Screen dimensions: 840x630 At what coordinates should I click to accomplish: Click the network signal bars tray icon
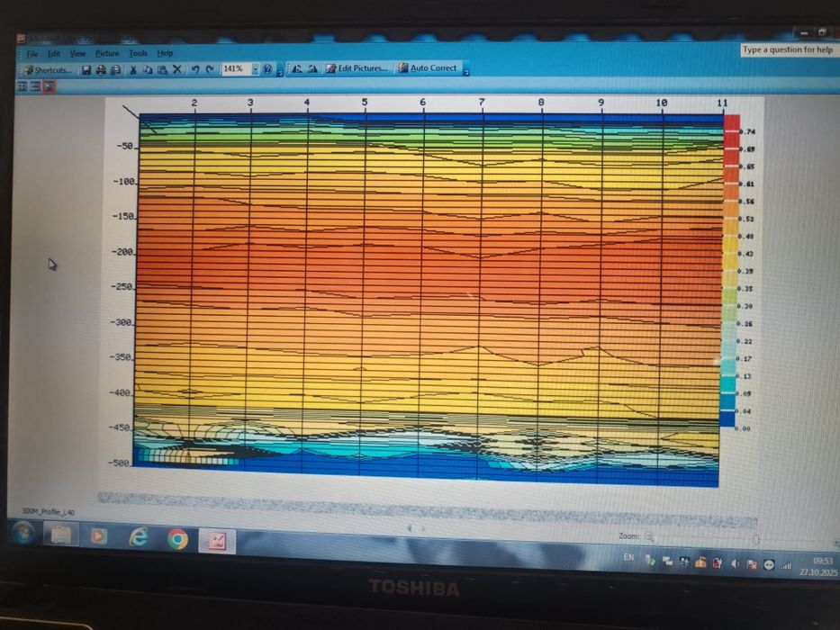(786, 566)
